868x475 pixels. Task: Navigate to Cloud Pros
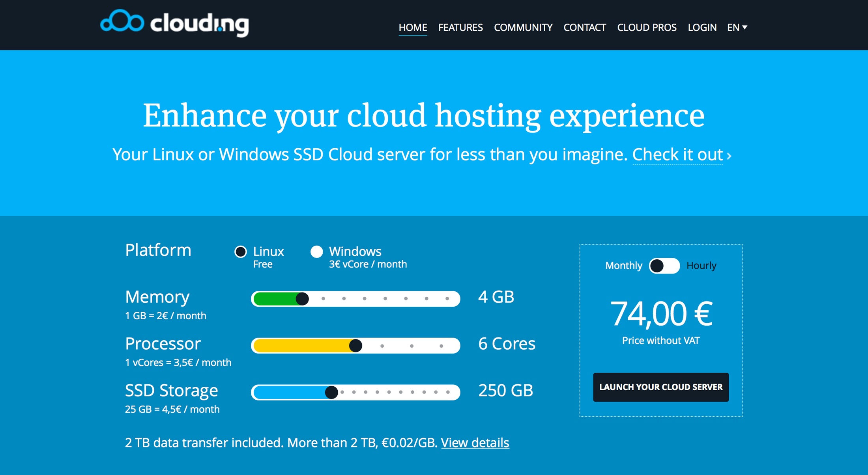pos(647,27)
